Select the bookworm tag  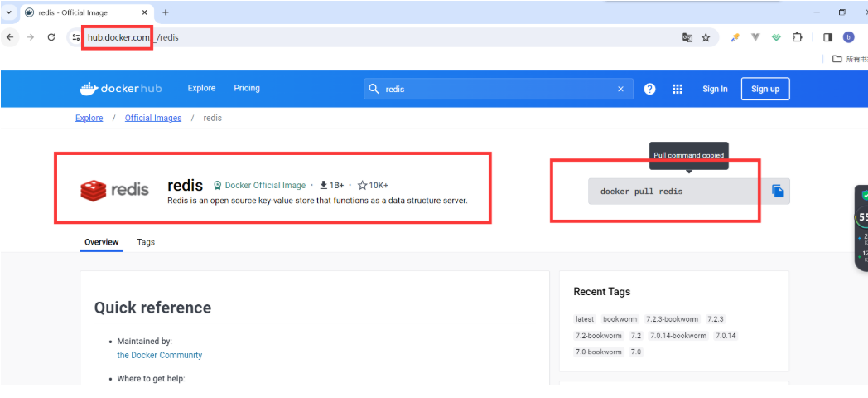[x=620, y=319]
